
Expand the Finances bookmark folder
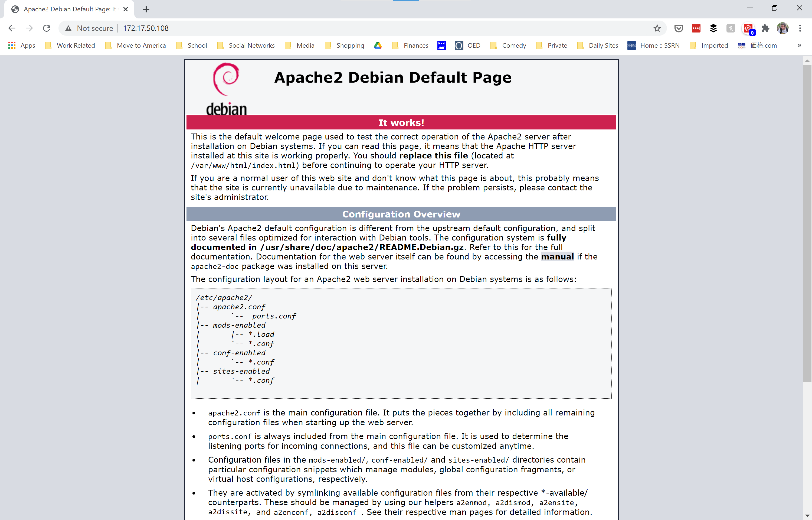point(410,45)
